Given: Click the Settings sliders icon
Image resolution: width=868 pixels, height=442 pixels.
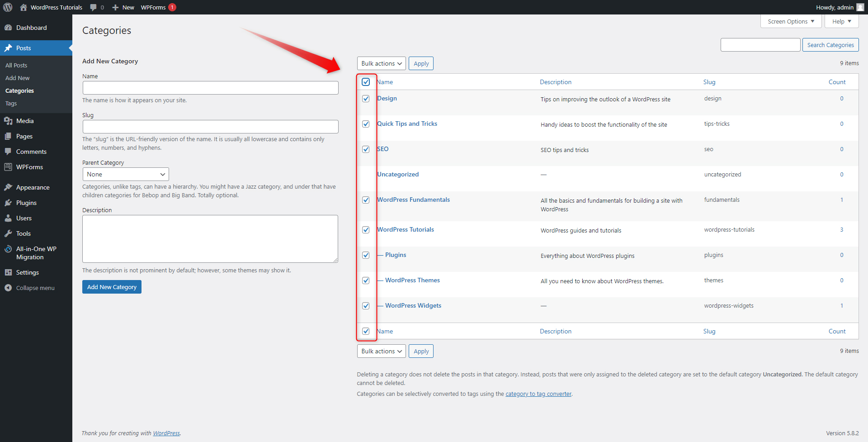Looking at the screenshot, I should 8,272.
